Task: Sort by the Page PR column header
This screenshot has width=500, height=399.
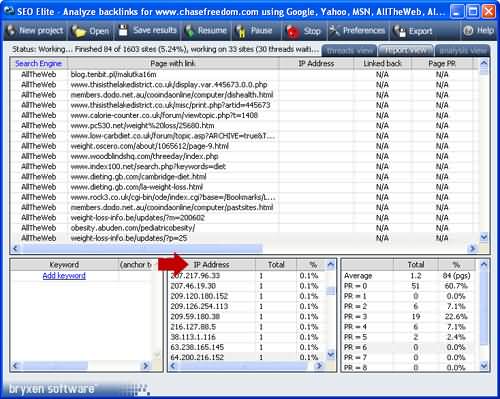Action: [442, 63]
